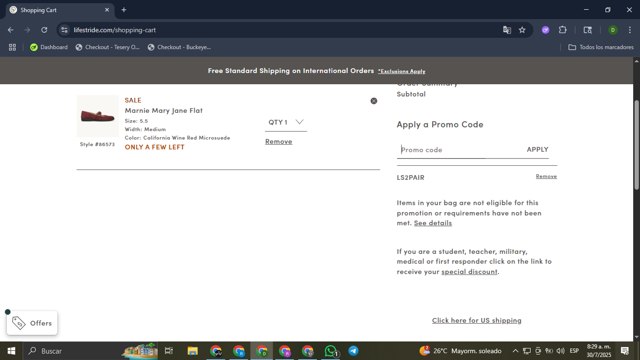This screenshot has width=640, height=360.
Task: Click the LS2PAIR promo code text
Action: 410,178
